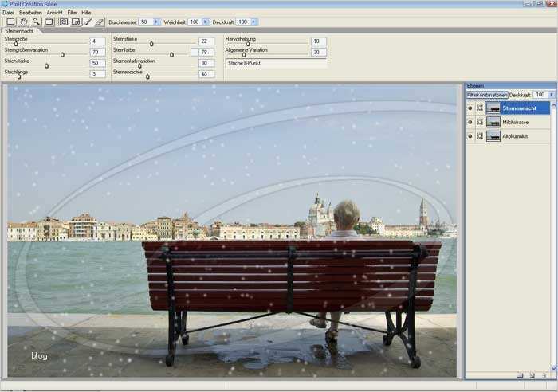This screenshot has height=392, width=558.
Task: Click toolbar icon right of the fourth rectangle
Action: 63,22
